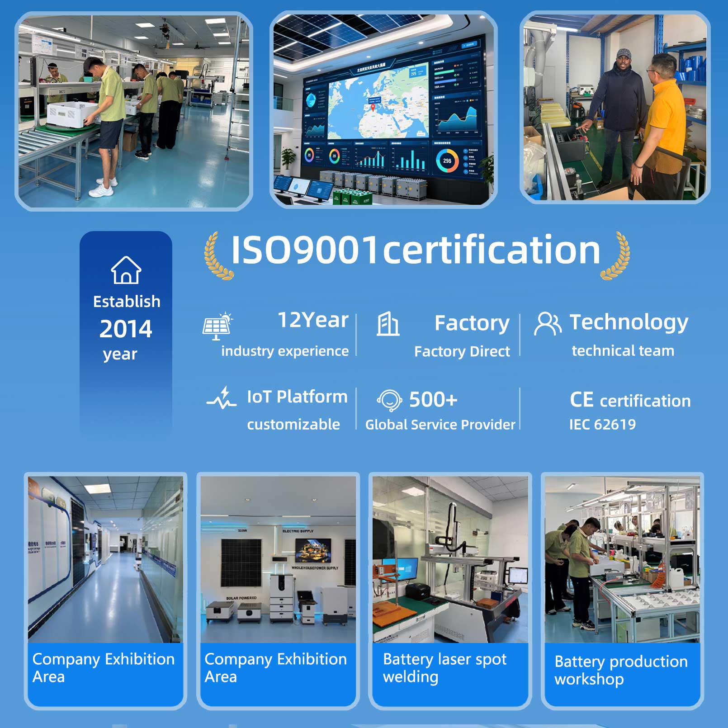Open the two men factory visit photo
The height and width of the screenshot is (728, 728).
(615, 108)
